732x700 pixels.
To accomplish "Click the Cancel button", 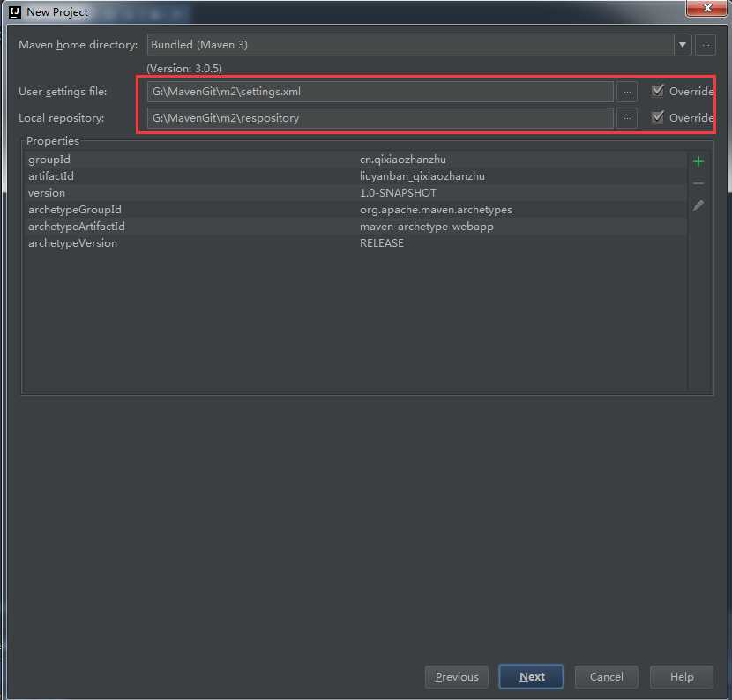I will point(606,677).
